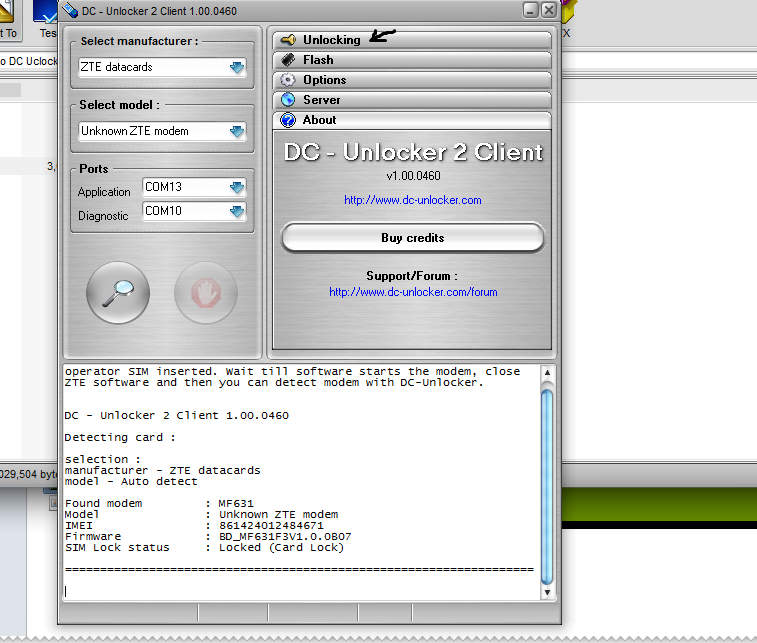Click the chip icon beside Flash
The width and height of the screenshot is (757, 643).
coord(288,60)
